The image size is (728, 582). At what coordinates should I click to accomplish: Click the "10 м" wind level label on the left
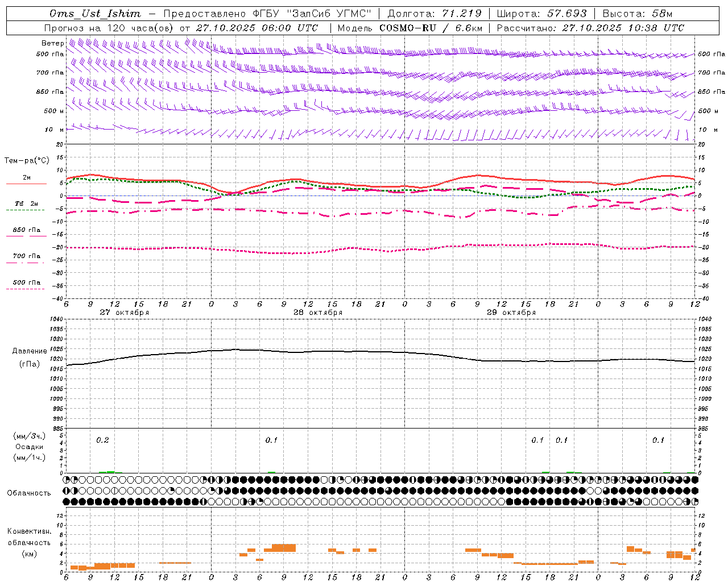point(54,130)
